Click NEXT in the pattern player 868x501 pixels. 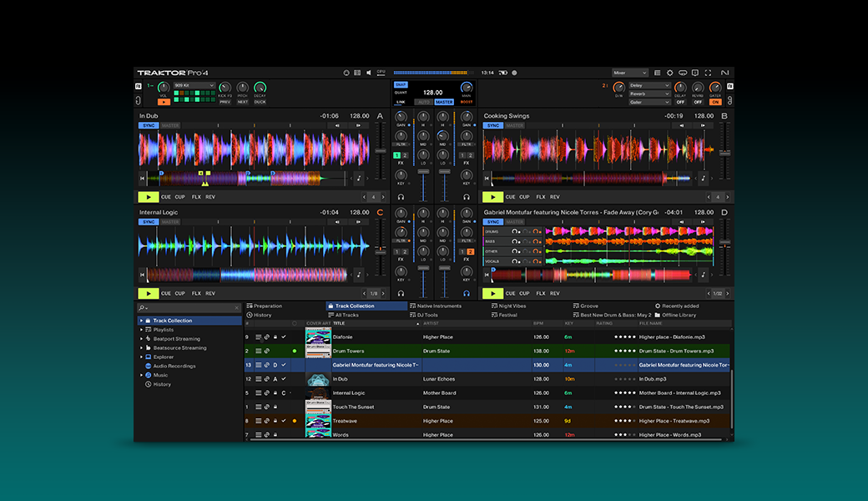point(243,103)
